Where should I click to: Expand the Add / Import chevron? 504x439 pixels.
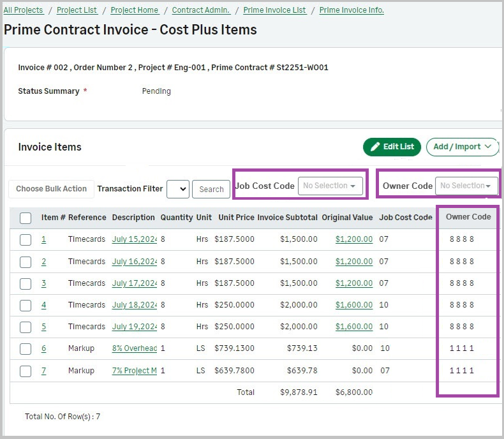(488, 147)
